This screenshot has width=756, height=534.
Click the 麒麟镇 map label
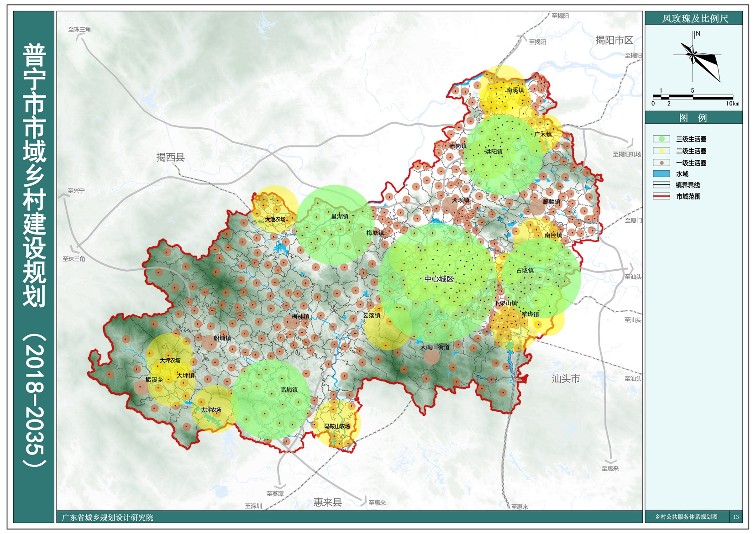(x=552, y=201)
